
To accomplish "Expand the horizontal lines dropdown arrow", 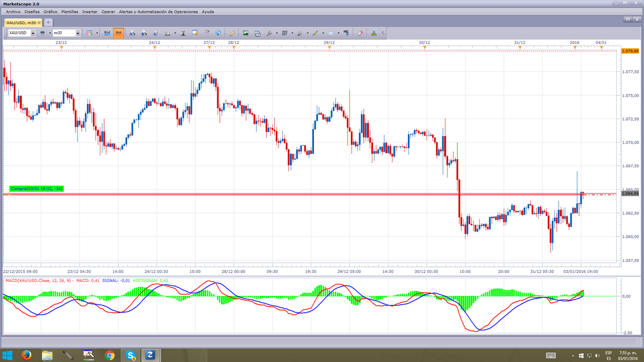I will [292, 33].
